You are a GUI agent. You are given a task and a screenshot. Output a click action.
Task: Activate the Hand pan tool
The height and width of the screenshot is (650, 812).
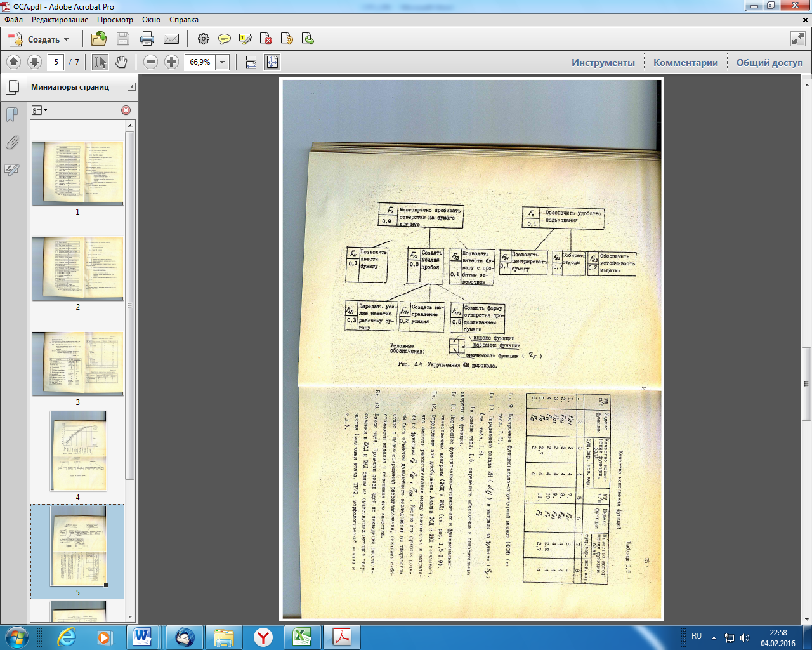click(x=121, y=62)
